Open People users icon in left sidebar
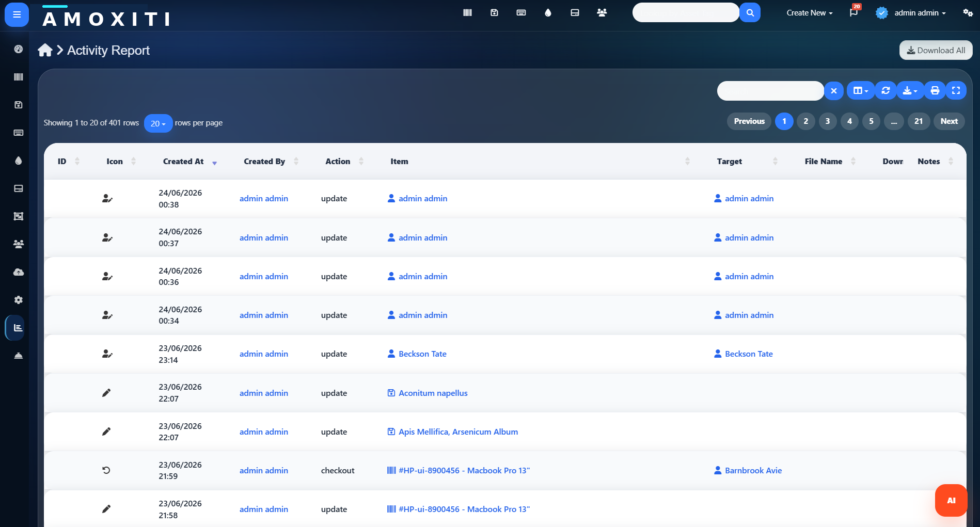The height and width of the screenshot is (527, 980). point(19,244)
